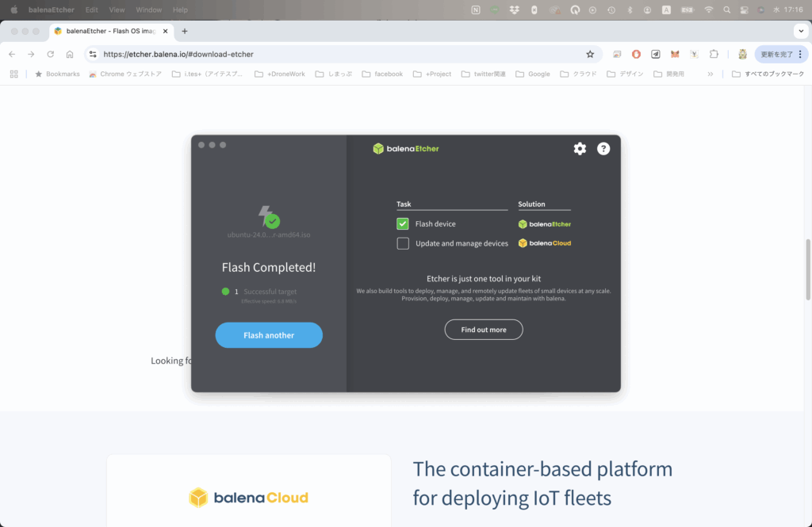Click the "Flash Completed!" heading
Screen dimensions: 812x527
coord(269,267)
